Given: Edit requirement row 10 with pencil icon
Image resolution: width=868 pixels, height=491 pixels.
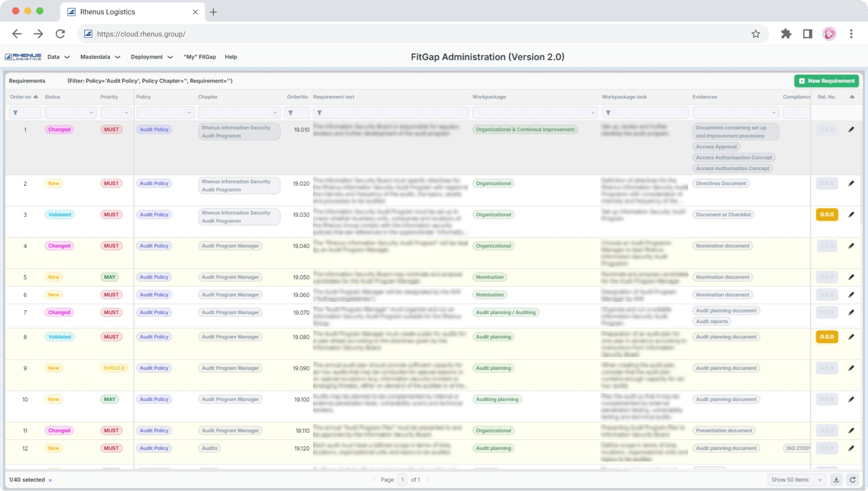Looking at the screenshot, I should coord(851,399).
